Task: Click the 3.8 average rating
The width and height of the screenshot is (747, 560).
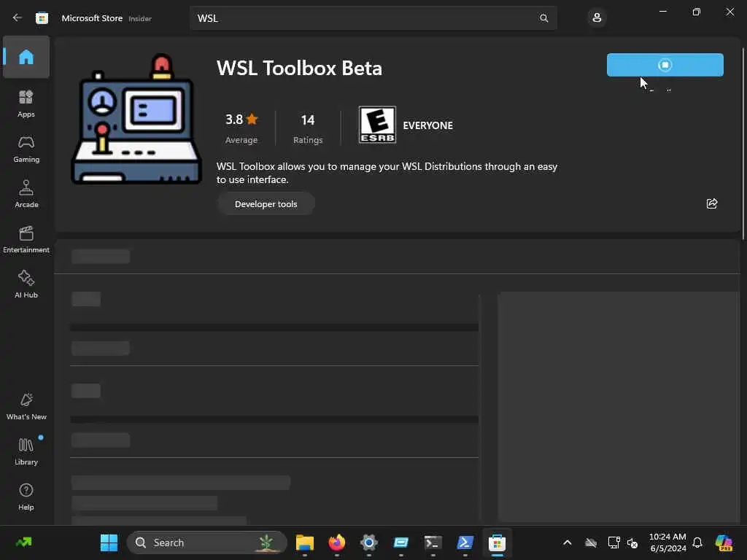Action: [x=241, y=128]
